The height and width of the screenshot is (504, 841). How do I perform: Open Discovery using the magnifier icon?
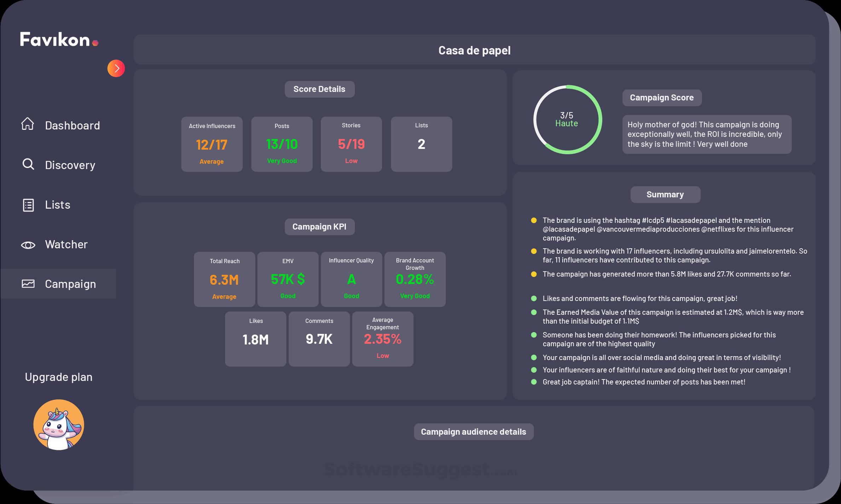click(x=28, y=164)
